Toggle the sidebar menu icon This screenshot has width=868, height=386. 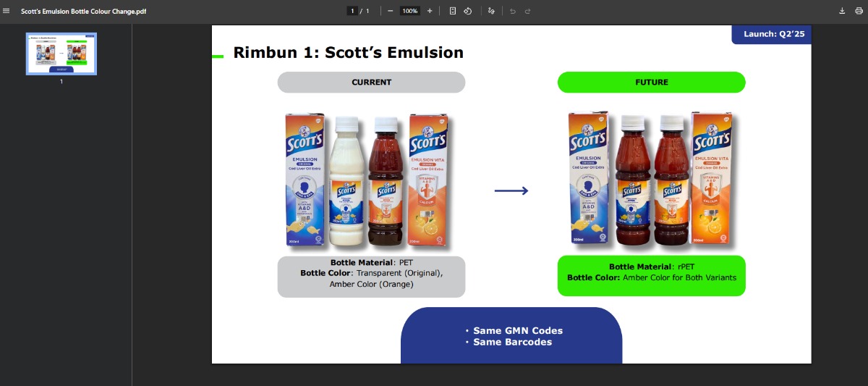(x=7, y=11)
